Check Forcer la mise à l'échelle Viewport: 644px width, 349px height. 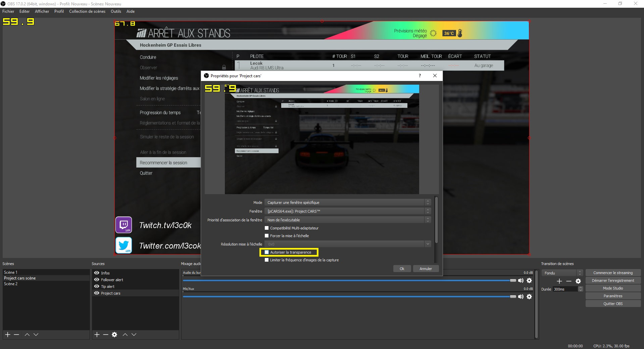(x=267, y=236)
